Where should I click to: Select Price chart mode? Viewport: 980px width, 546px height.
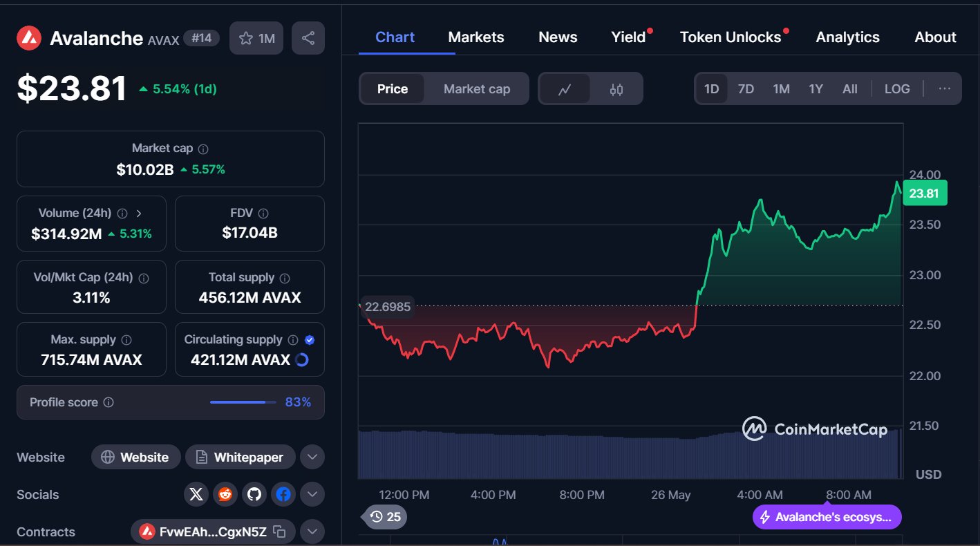pyautogui.click(x=393, y=89)
